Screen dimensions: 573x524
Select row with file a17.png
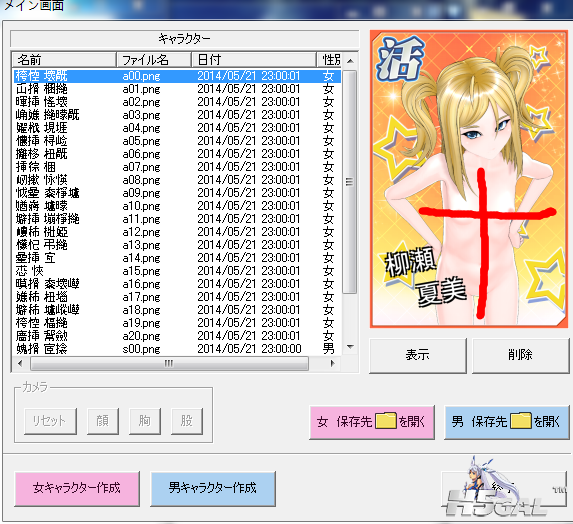[x=177, y=297]
